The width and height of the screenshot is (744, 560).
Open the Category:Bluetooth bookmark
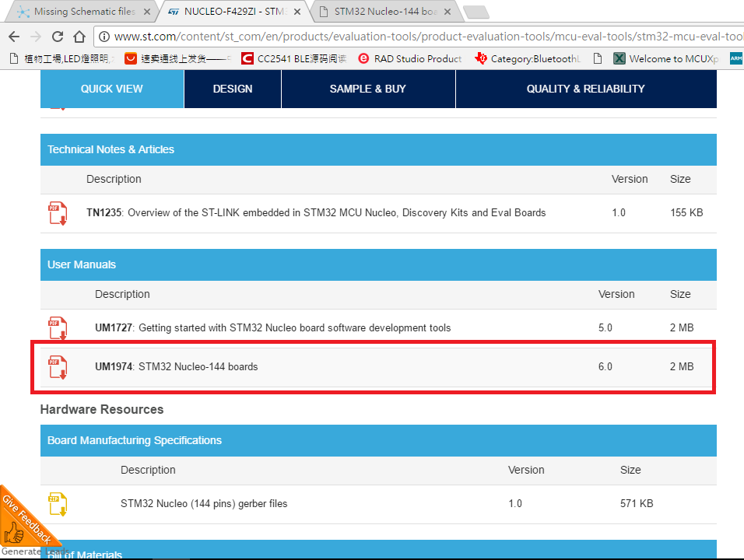(528, 58)
